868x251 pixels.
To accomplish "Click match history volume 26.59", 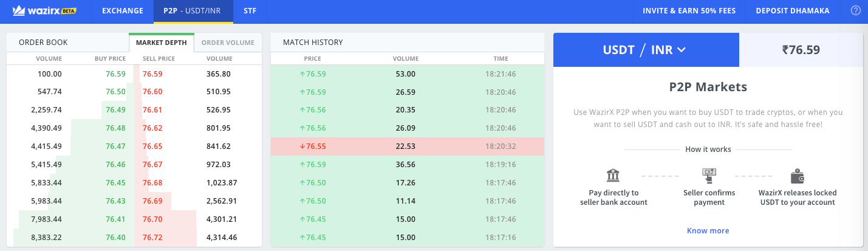I will coord(405,92).
